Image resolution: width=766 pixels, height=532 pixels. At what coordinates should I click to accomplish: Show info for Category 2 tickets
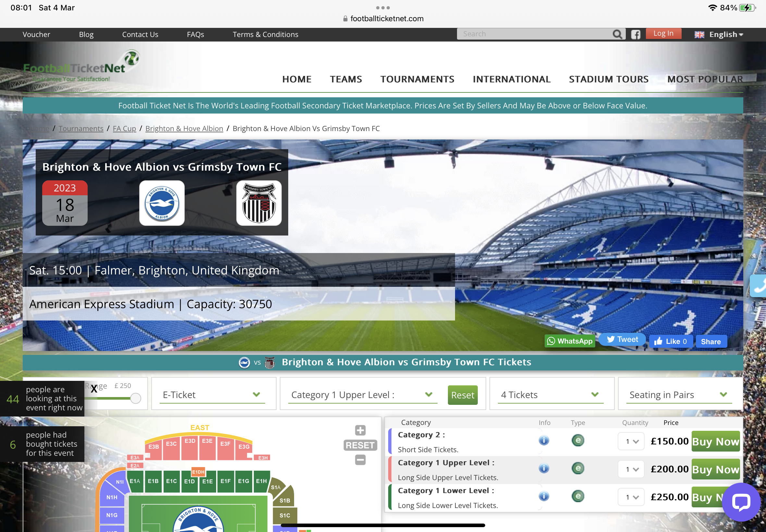point(544,441)
